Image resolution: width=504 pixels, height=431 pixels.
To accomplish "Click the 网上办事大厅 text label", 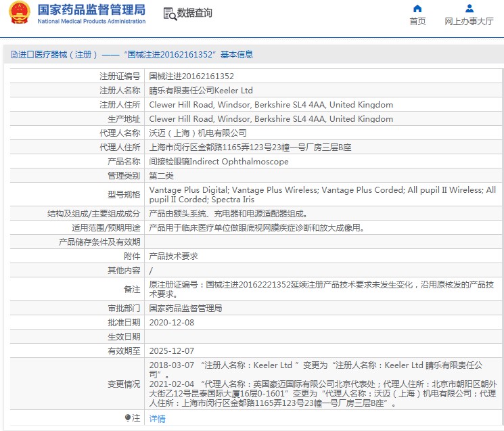I will click(x=469, y=21).
